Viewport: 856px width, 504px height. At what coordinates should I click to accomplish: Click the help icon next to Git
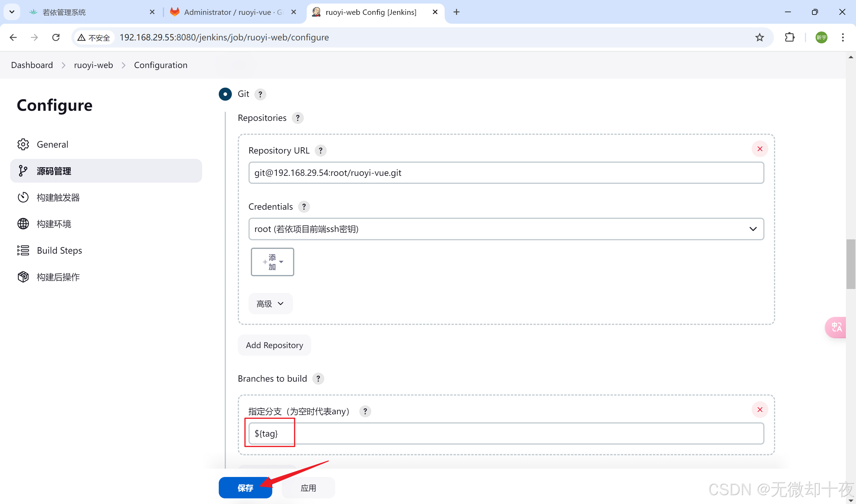click(x=260, y=94)
